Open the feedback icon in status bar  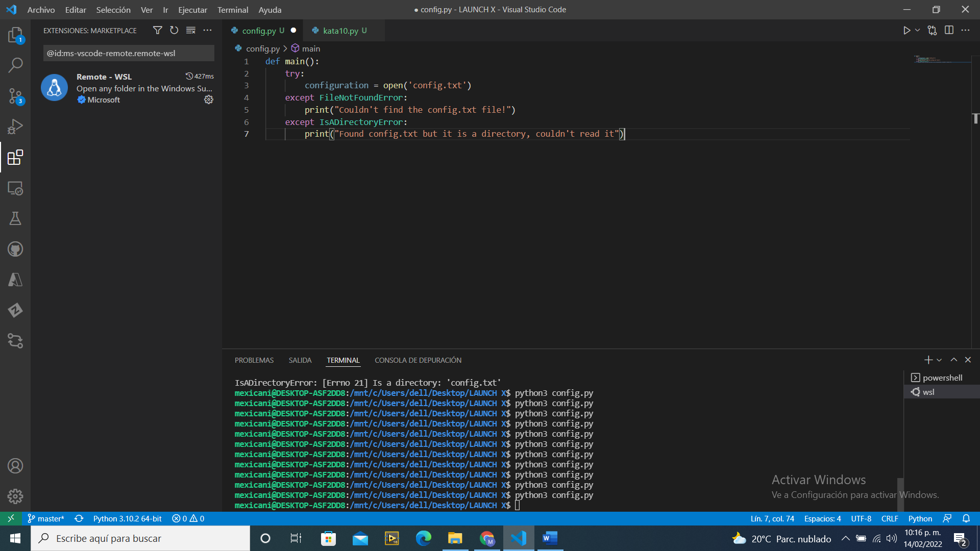(947, 518)
